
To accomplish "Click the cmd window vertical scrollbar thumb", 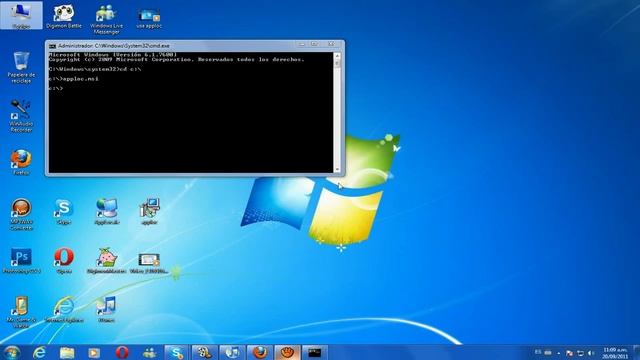I will tap(337, 63).
